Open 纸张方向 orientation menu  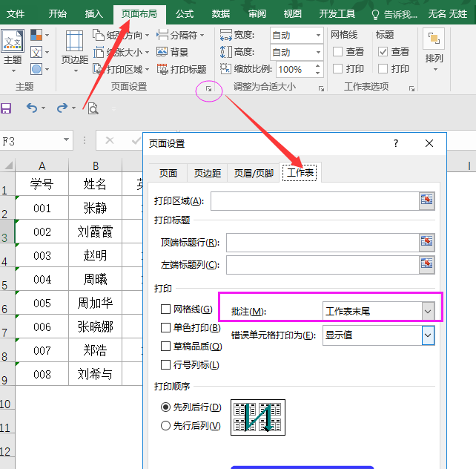tap(121, 35)
